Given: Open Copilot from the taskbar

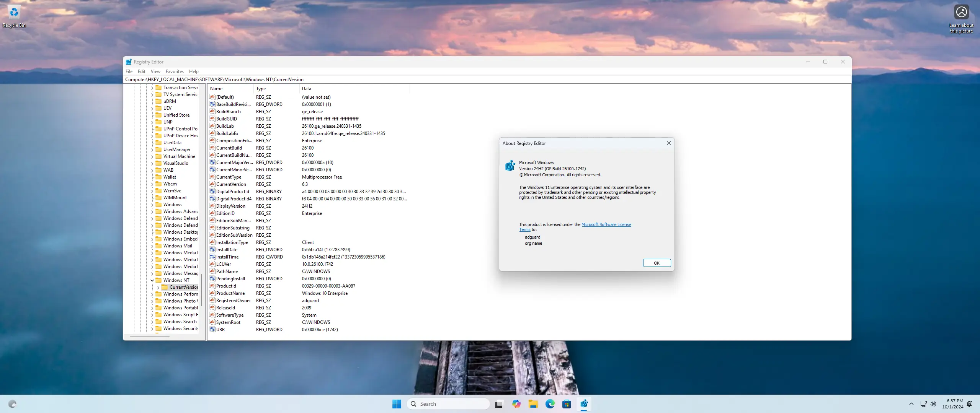Looking at the screenshot, I should 516,404.
